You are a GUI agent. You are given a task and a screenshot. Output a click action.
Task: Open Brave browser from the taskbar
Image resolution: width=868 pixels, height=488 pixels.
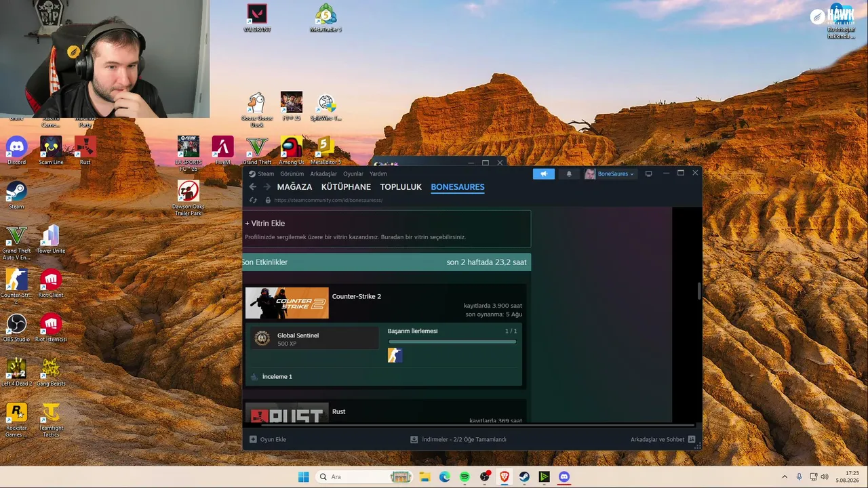coord(505,477)
